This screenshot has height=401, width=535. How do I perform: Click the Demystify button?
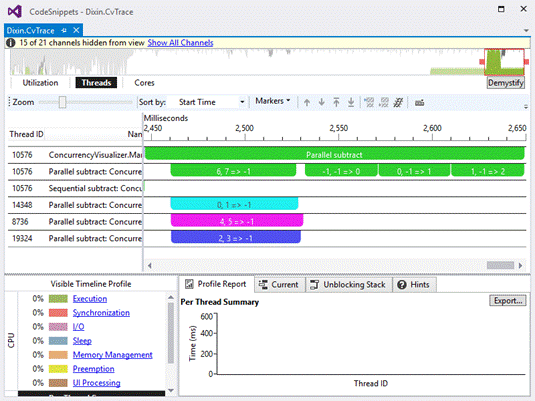(505, 83)
